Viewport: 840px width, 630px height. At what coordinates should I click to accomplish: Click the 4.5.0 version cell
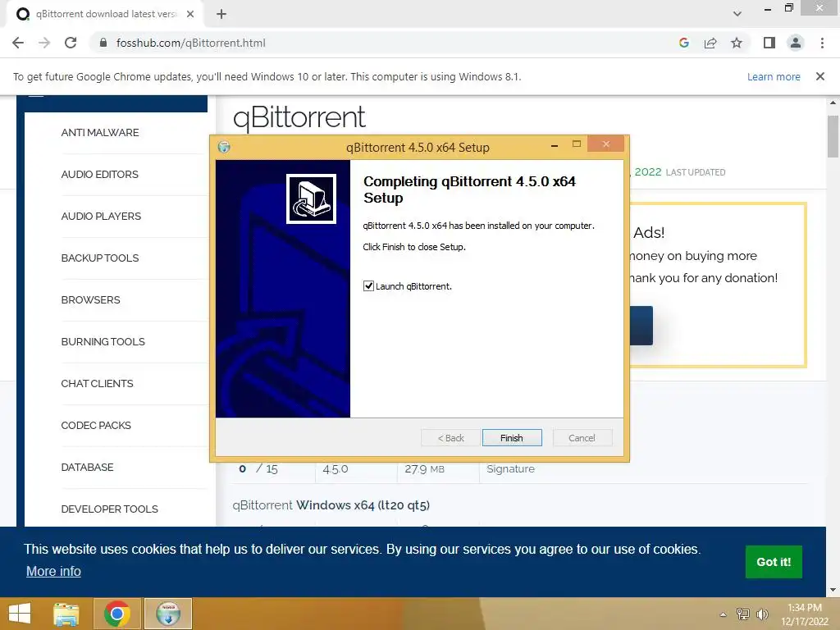(x=336, y=468)
